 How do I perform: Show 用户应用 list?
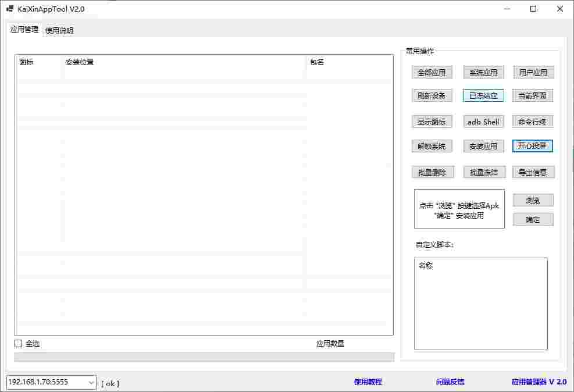[x=533, y=73]
